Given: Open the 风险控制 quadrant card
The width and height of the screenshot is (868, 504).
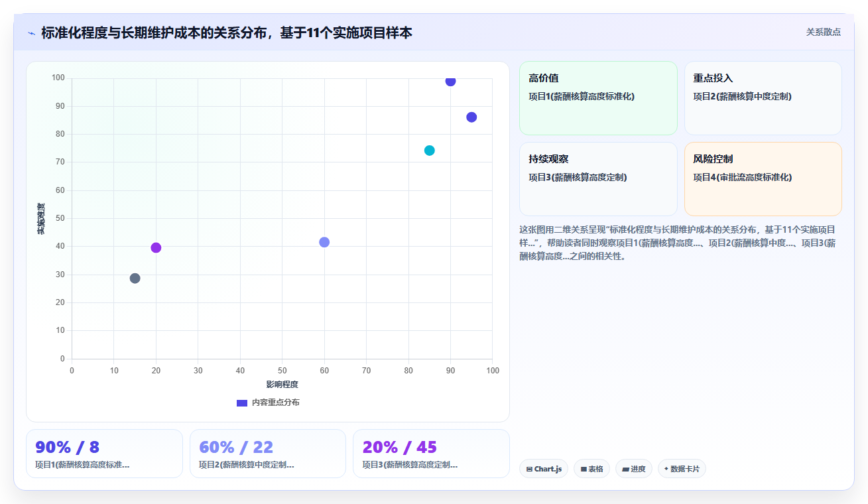Looking at the screenshot, I should pyautogui.click(x=763, y=179).
